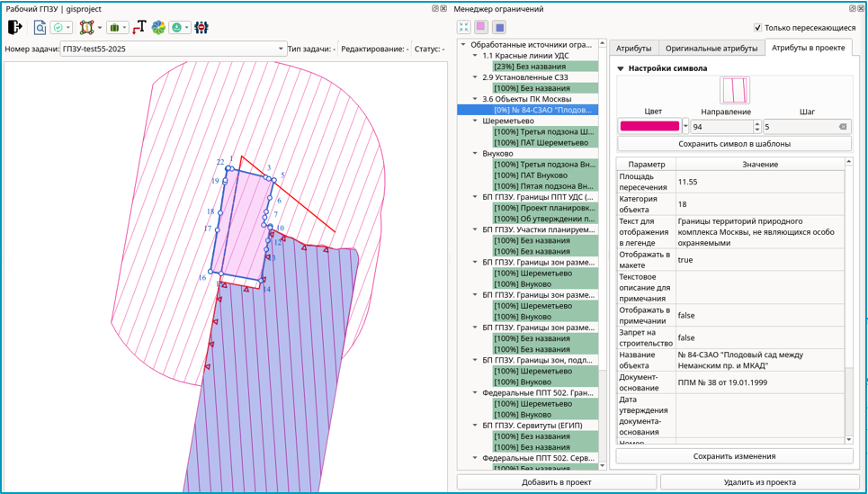868x494 pixels.
Task: Click the БП ГПЗУ. Участки планируем... label
Action: 539,229
